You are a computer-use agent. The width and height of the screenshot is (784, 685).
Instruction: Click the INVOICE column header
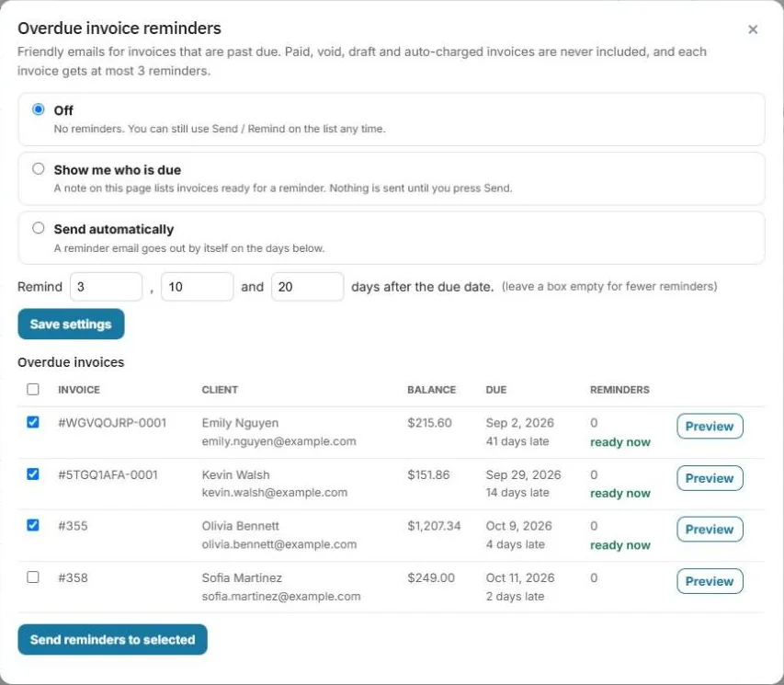(79, 390)
